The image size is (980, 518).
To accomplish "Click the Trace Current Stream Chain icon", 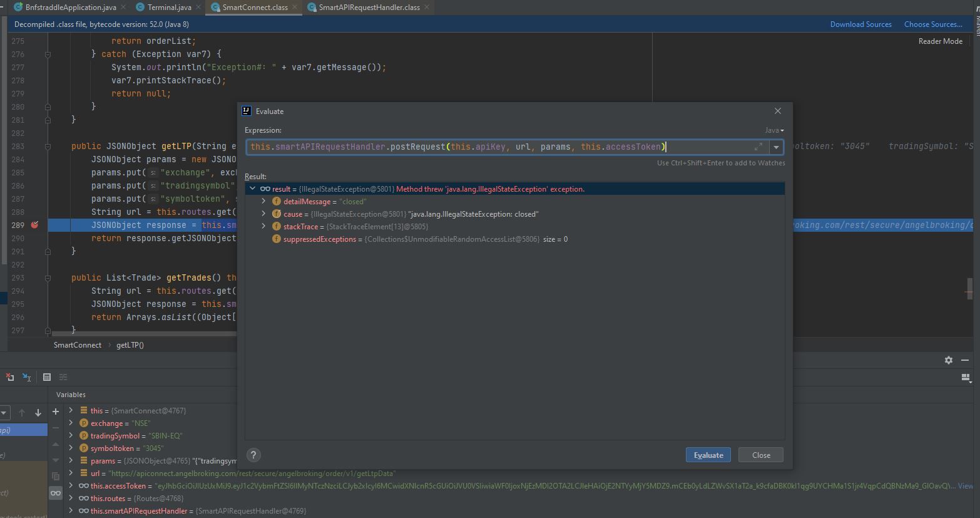I will 63,377.
